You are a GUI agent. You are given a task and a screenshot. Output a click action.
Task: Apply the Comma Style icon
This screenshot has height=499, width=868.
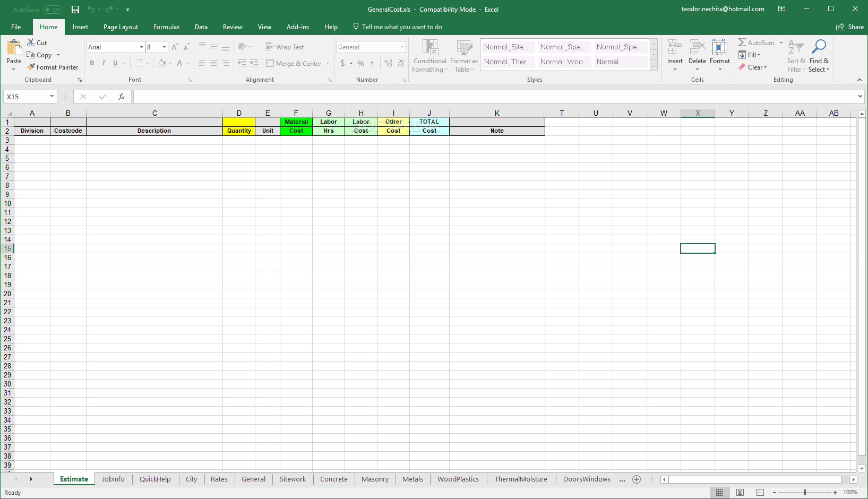(x=372, y=63)
